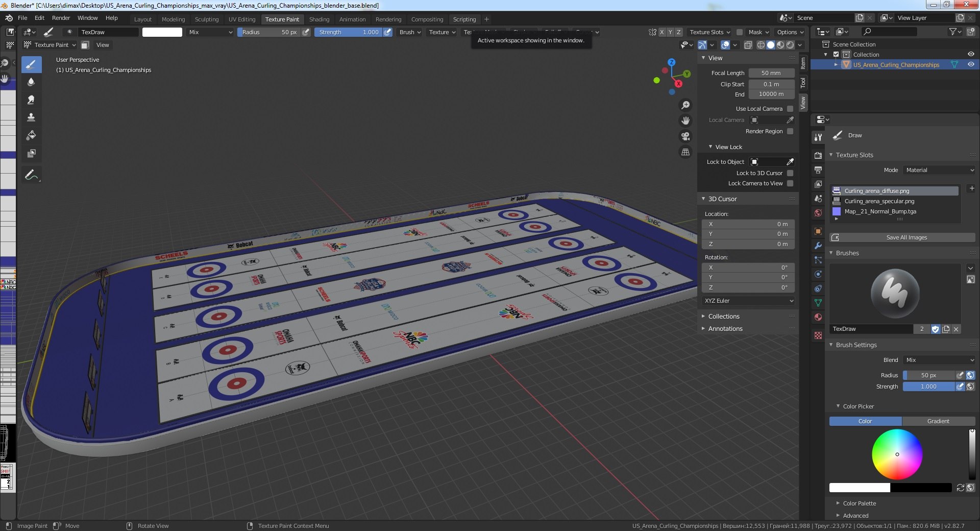This screenshot has width=980, height=531.
Task: Open the Object properties tab
Action: pyautogui.click(x=818, y=231)
